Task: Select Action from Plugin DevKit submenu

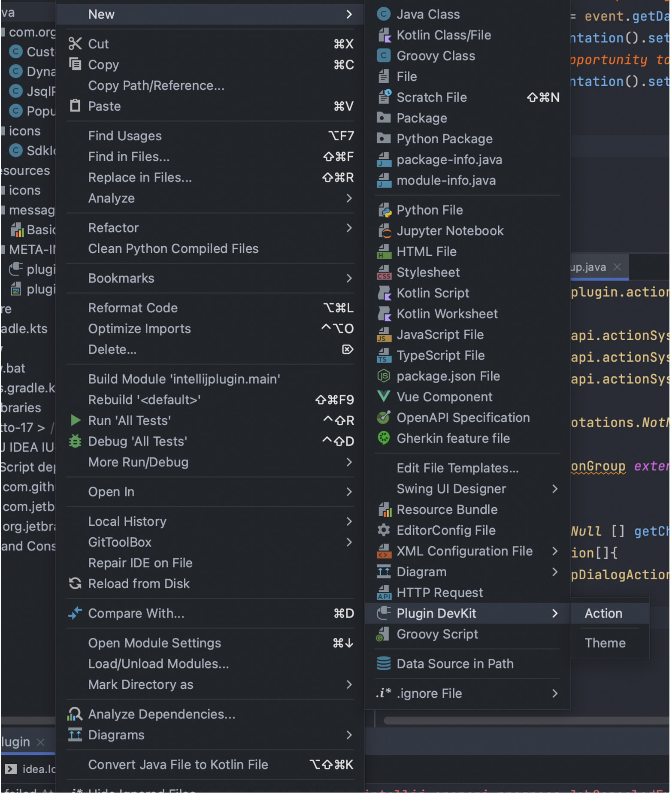Action: click(609, 614)
